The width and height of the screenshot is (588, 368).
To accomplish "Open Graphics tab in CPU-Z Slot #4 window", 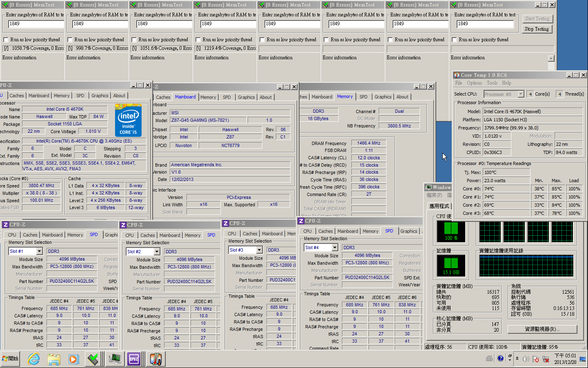I will [x=408, y=231].
